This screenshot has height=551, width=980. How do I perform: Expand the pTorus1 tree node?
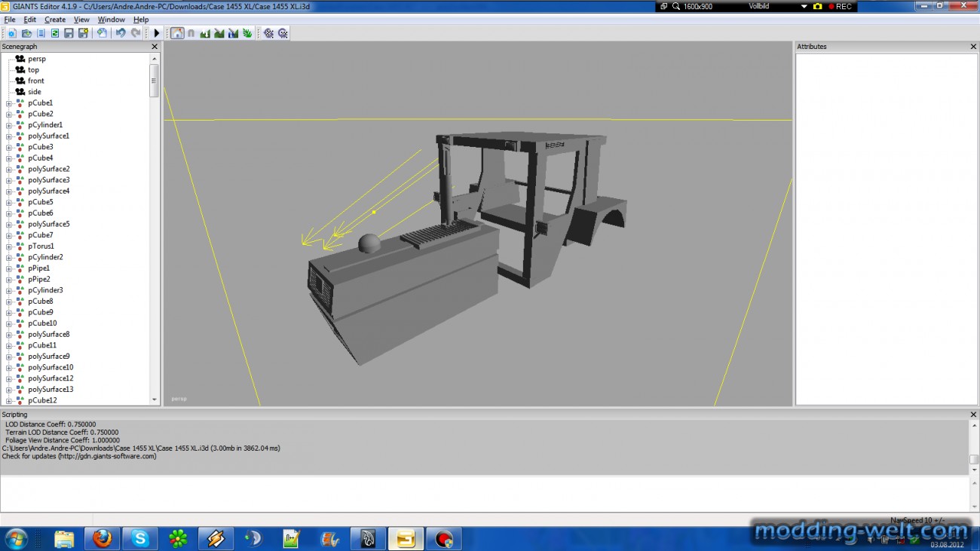pyautogui.click(x=9, y=246)
